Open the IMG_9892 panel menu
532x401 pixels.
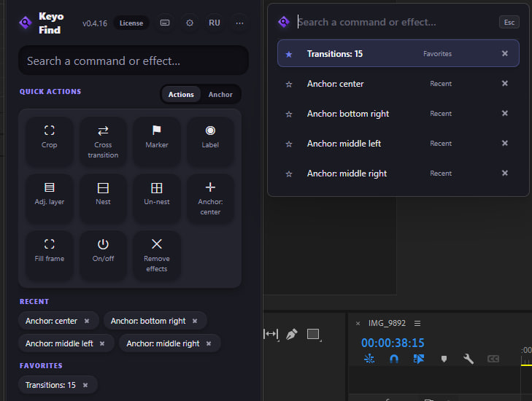(417, 324)
